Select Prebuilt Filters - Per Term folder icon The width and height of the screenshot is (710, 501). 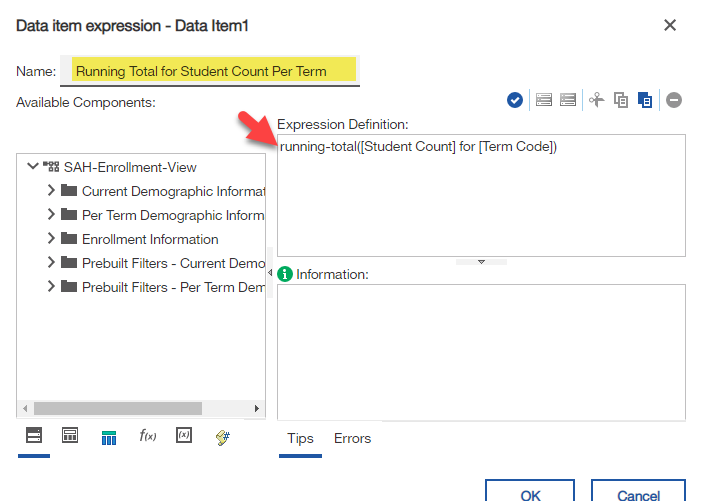69,286
